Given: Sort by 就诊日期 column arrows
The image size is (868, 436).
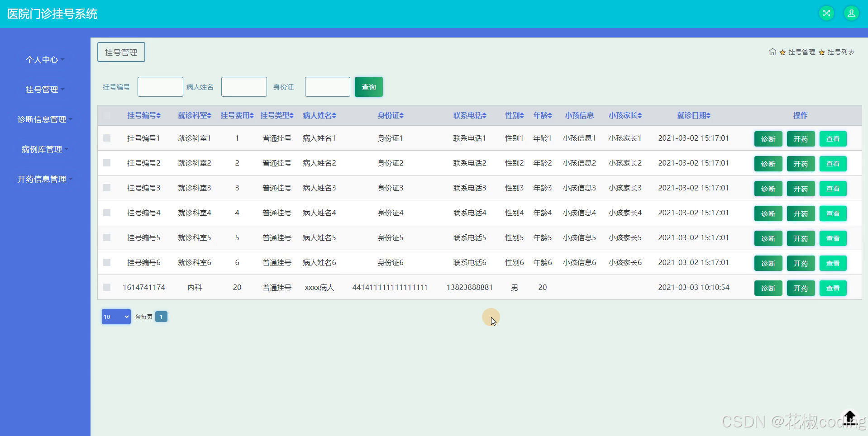Looking at the screenshot, I should coord(708,116).
